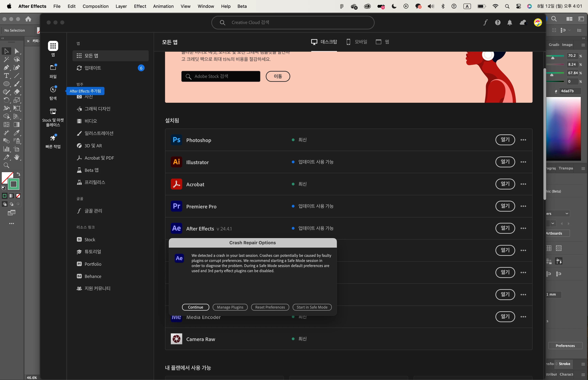The image size is (588, 380).
Task: Click the Adobe Stock search field
Action: (221, 77)
